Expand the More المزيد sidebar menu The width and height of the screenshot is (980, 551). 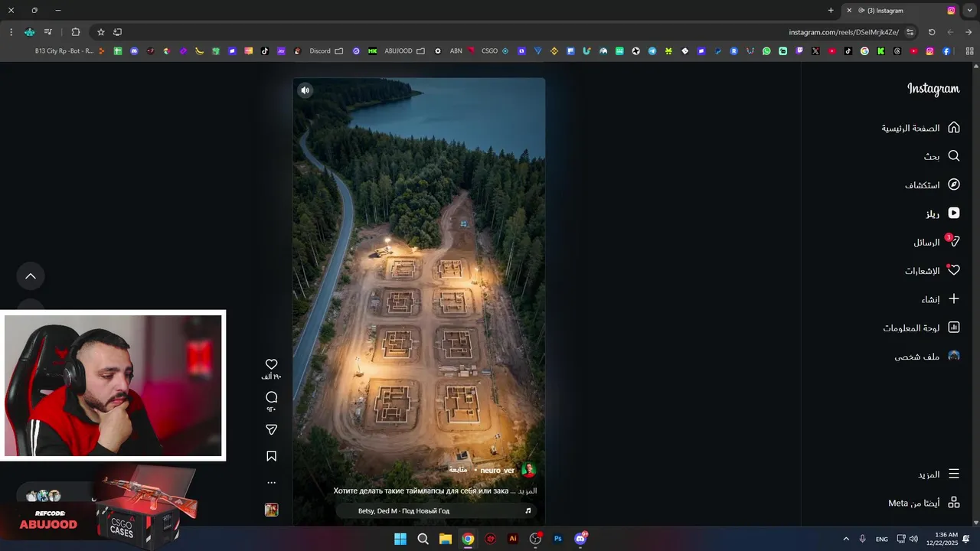pos(938,474)
